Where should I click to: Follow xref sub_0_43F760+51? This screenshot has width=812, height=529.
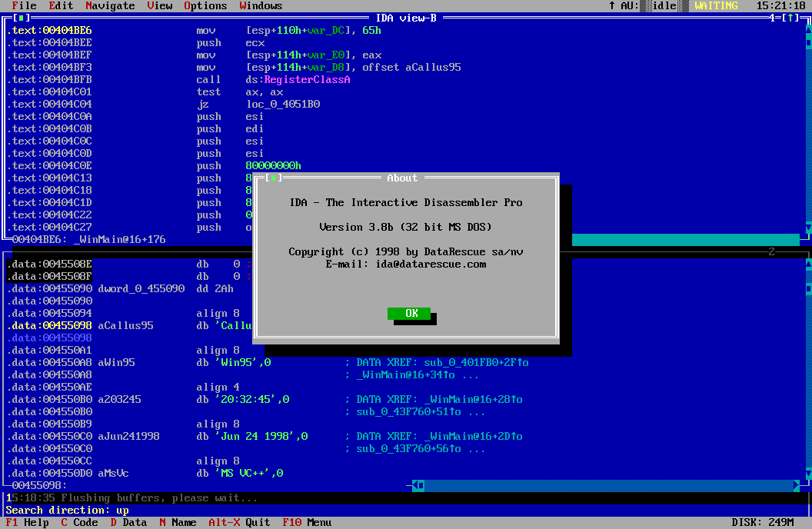point(408,412)
